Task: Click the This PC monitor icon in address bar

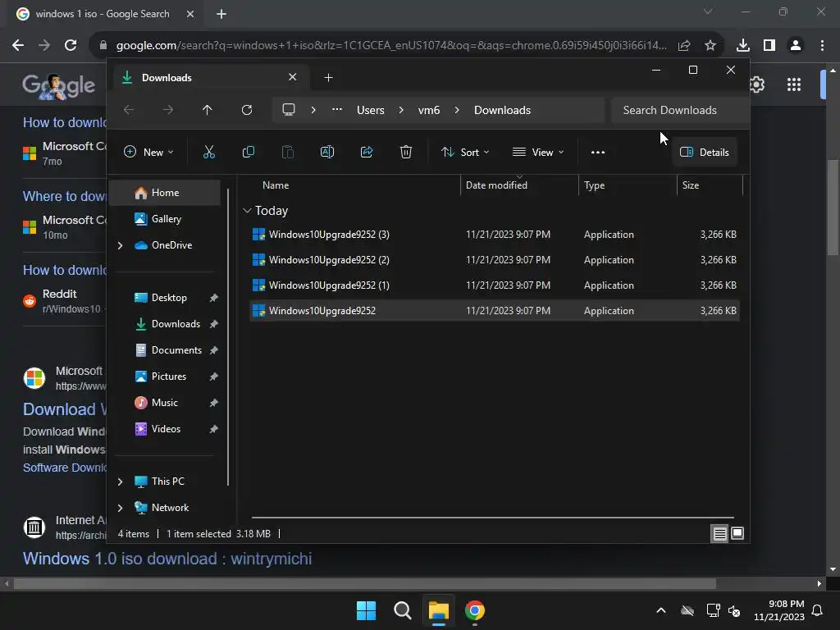Action: click(289, 110)
